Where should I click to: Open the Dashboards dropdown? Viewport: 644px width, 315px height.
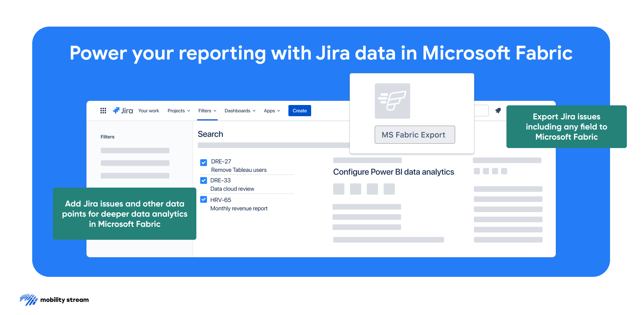(x=240, y=111)
